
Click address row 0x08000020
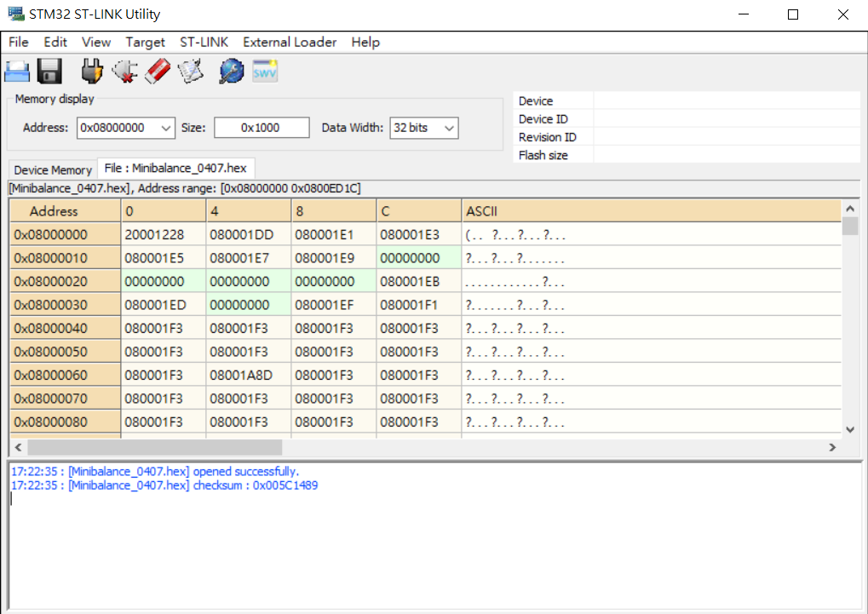coord(66,281)
